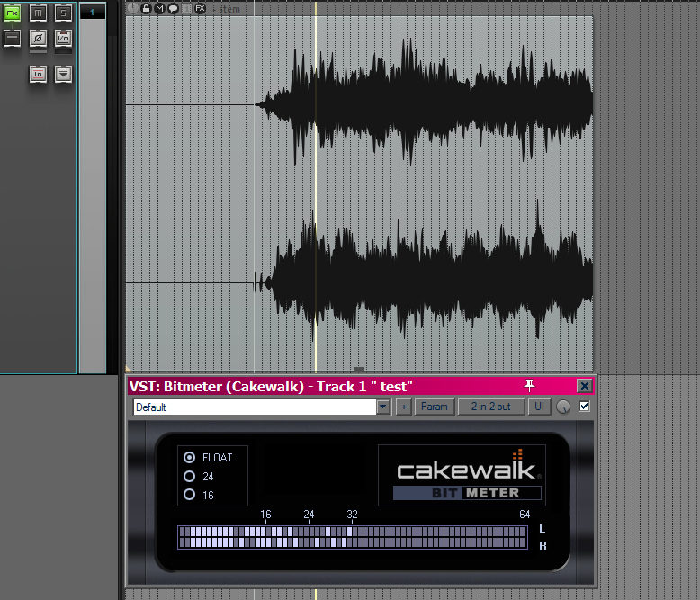
Task: Click the Default preset name field
Action: tap(255, 407)
